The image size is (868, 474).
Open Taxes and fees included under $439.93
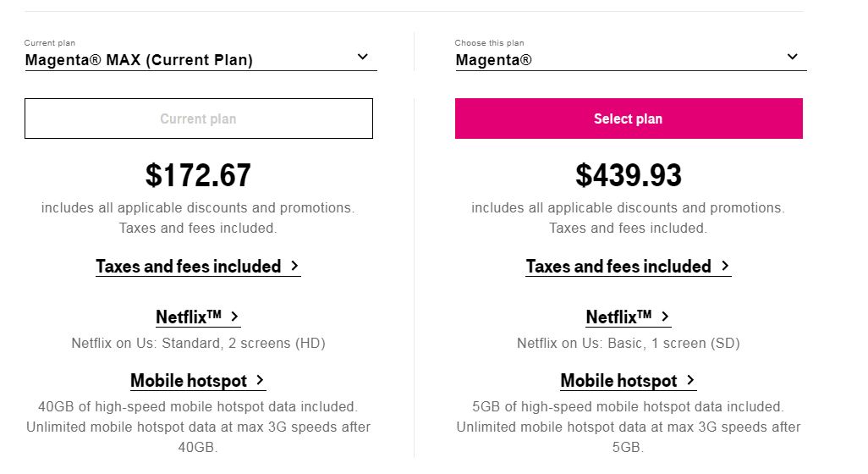pyautogui.click(x=629, y=267)
